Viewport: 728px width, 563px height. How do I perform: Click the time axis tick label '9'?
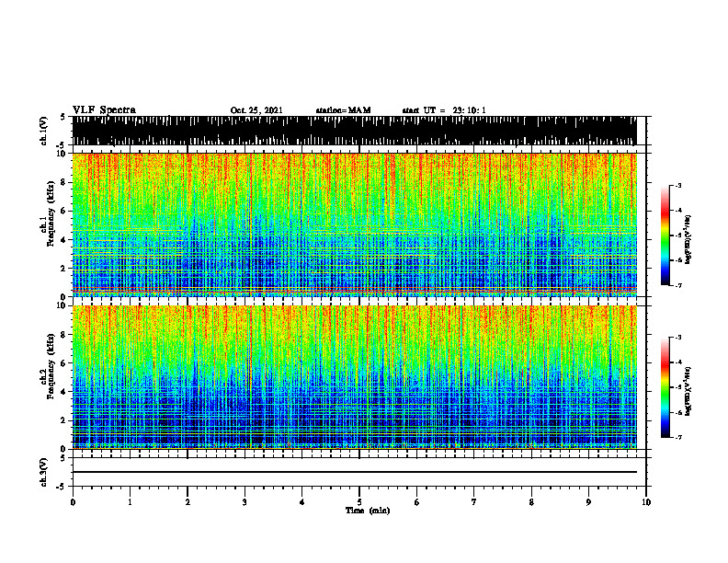(x=588, y=502)
